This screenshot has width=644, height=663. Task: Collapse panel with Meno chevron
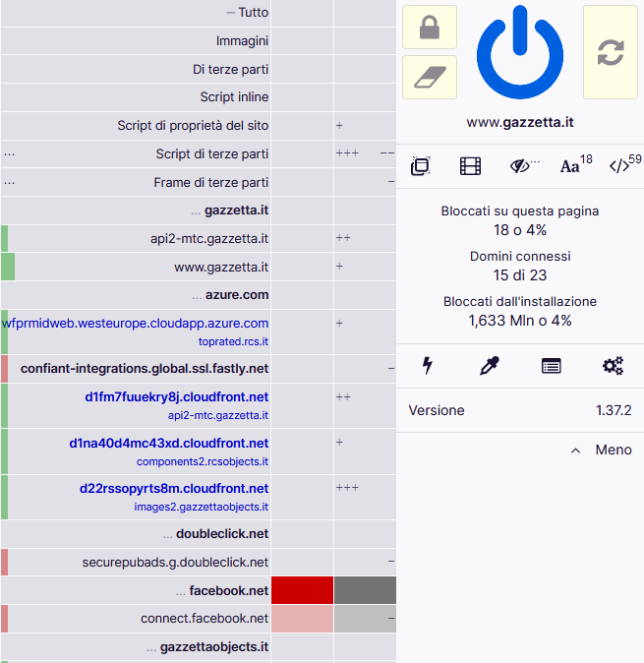pyautogui.click(x=601, y=450)
